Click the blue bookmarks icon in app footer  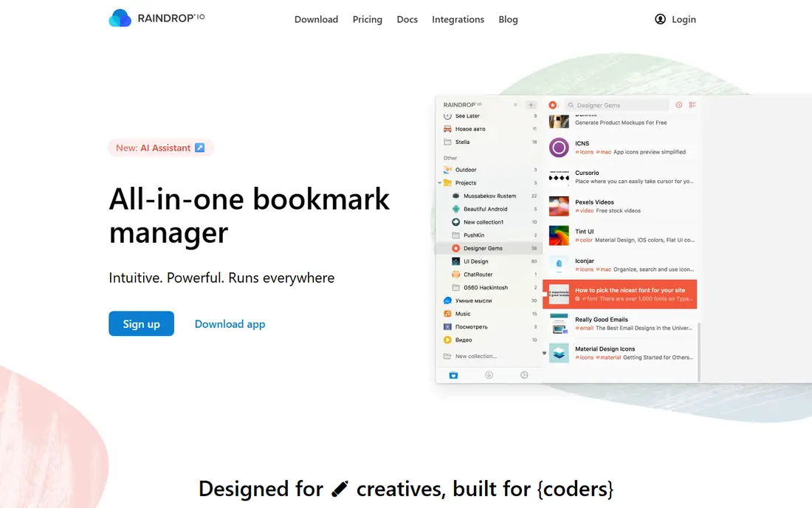[453, 375]
